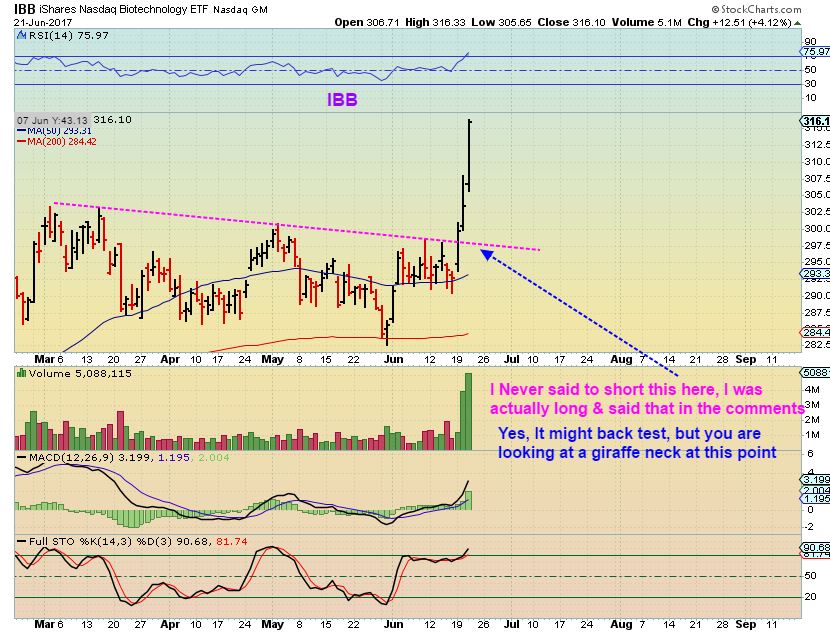Click the black MACD legend line marker
This screenshot has width=830, height=633.
22,457
